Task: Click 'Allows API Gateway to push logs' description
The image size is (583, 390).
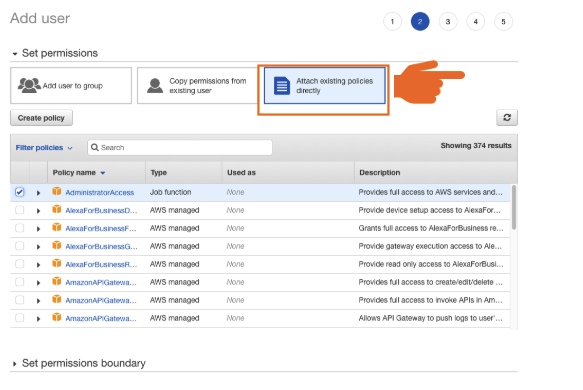Action: (x=431, y=318)
